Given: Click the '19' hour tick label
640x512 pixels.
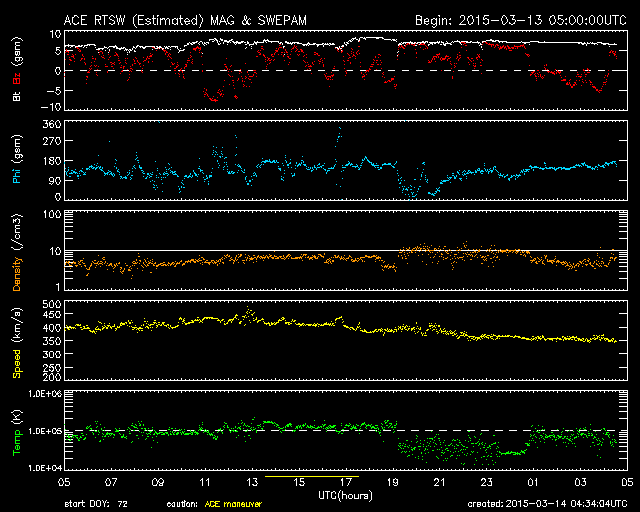Looking at the screenshot, I should [392, 482].
